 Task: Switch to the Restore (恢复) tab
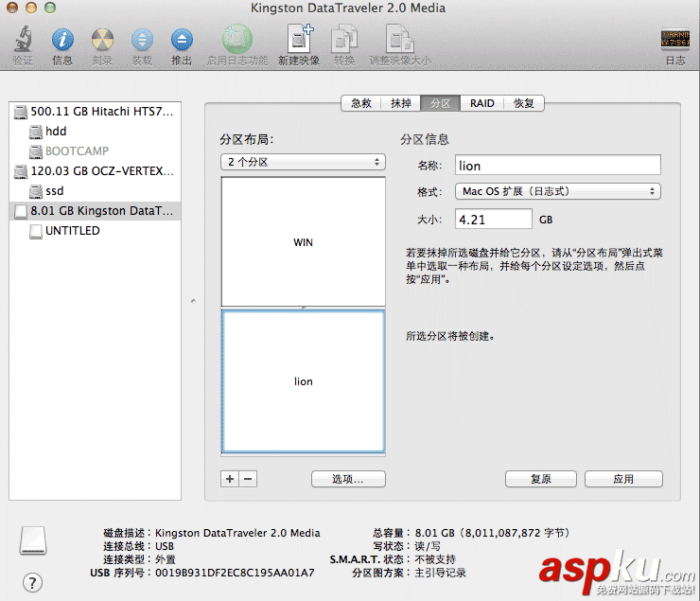point(524,103)
